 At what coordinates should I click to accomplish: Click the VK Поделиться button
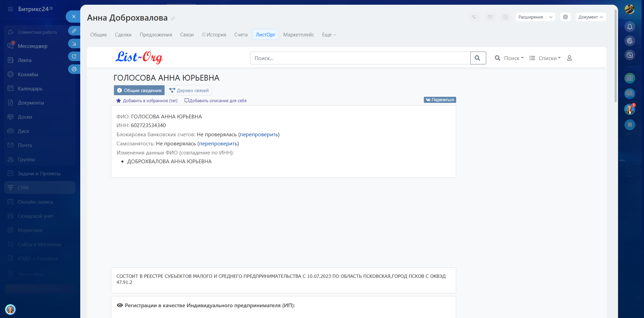pyautogui.click(x=440, y=100)
